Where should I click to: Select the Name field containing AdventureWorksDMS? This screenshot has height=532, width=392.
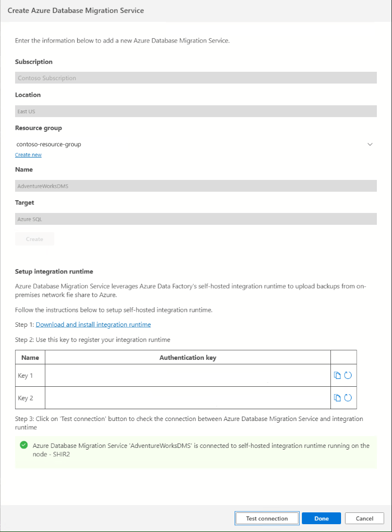click(196, 186)
